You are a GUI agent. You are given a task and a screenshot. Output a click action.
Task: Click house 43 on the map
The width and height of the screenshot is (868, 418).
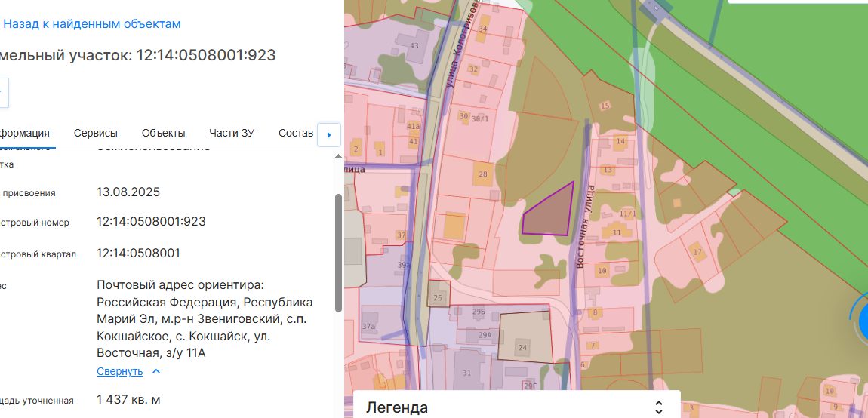click(414, 45)
